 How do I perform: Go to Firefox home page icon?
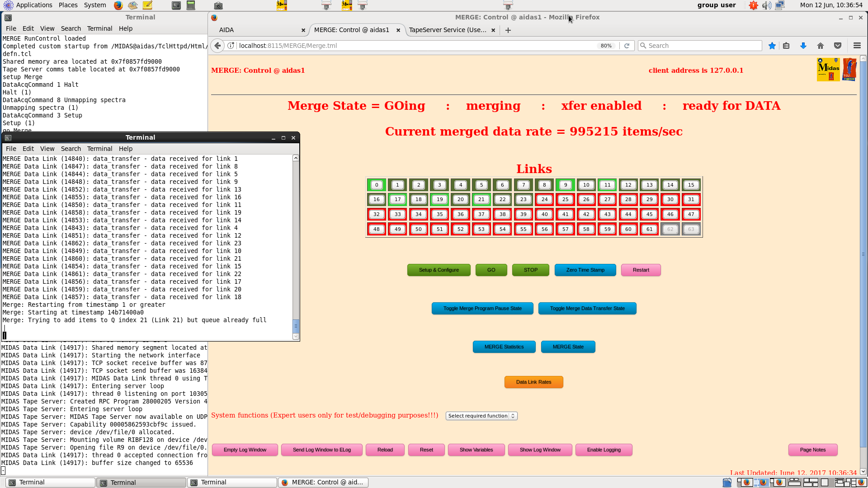821,46
